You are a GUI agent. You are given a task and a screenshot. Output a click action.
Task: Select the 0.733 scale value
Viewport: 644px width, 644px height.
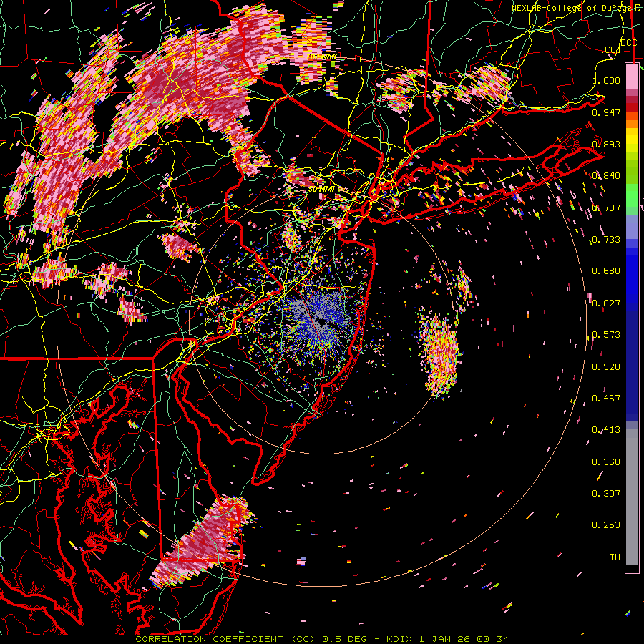606,240
